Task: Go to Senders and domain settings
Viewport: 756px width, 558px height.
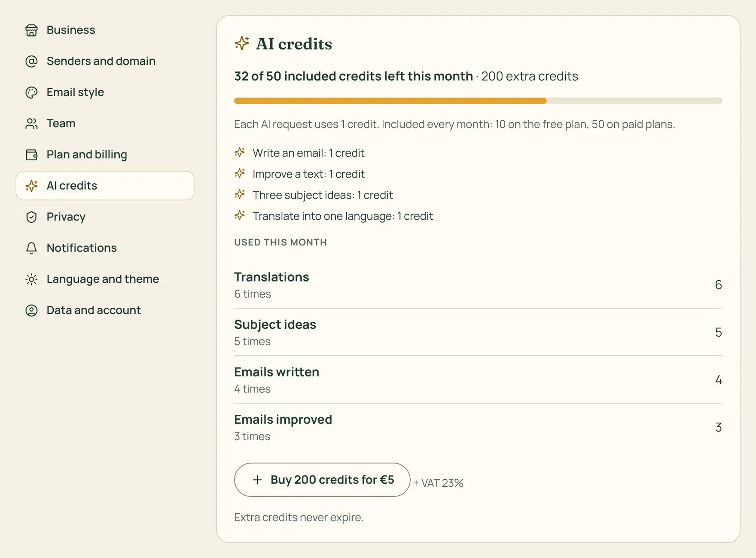Action: (105, 61)
